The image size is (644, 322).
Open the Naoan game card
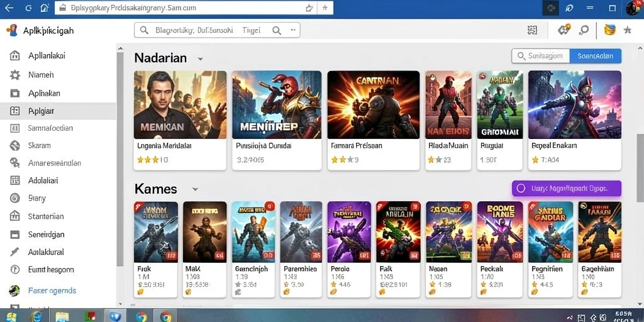tap(448, 249)
